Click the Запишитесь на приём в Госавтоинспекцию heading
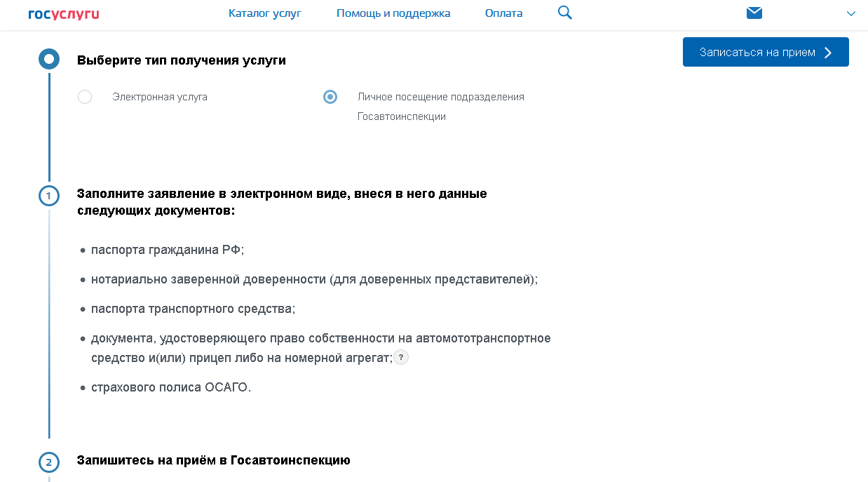 tap(213, 460)
